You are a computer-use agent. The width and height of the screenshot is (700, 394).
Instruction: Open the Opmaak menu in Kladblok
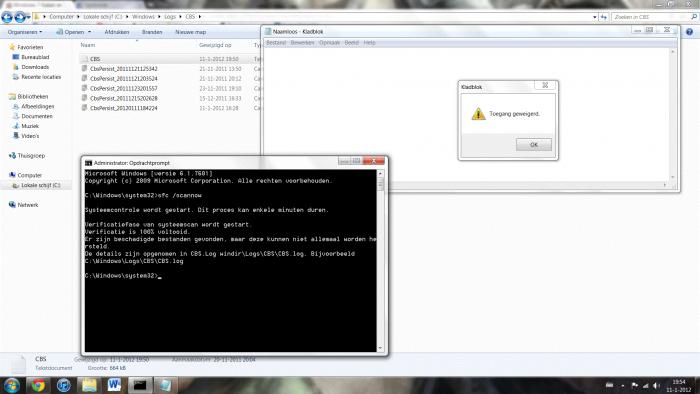[x=329, y=43]
